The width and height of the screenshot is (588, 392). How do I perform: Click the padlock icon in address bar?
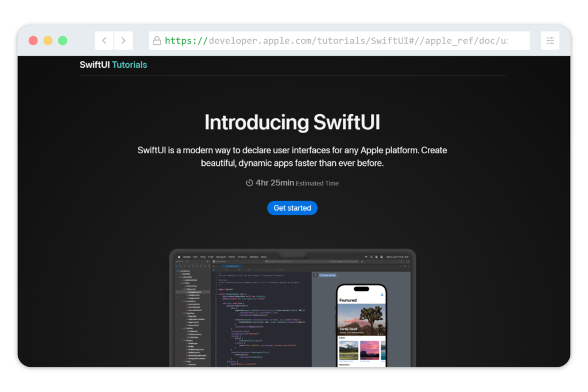click(x=157, y=41)
